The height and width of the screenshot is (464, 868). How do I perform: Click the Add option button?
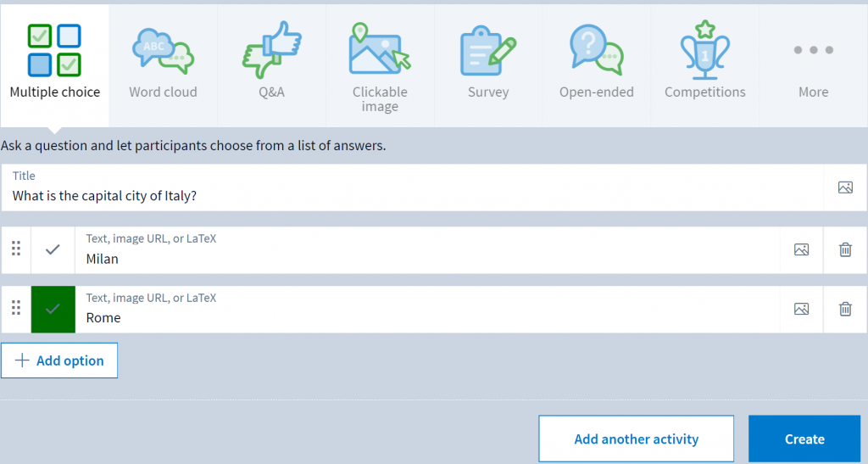59,361
